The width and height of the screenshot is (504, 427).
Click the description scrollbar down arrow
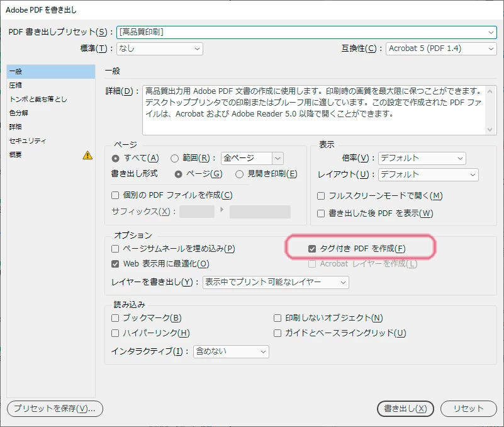click(x=490, y=129)
